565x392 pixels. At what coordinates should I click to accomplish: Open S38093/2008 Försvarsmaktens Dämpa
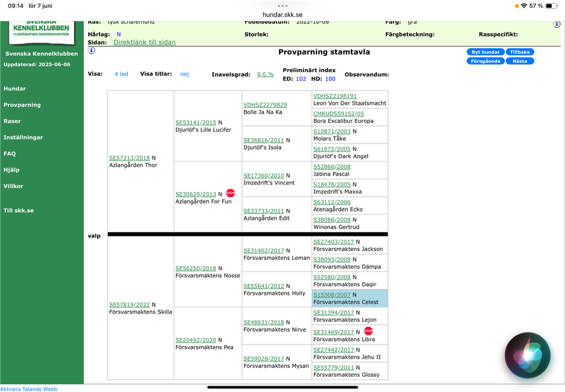pyautogui.click(x=332, y=259)
